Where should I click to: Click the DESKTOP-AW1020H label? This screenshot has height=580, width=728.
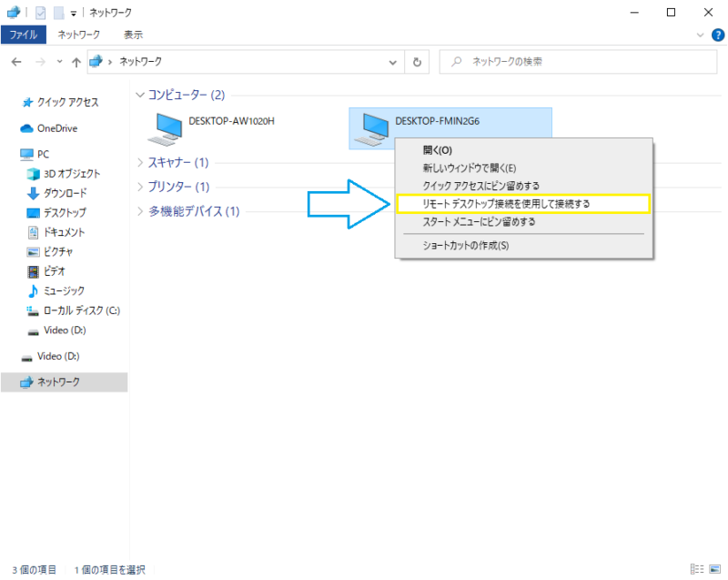(x=232, y=121)
